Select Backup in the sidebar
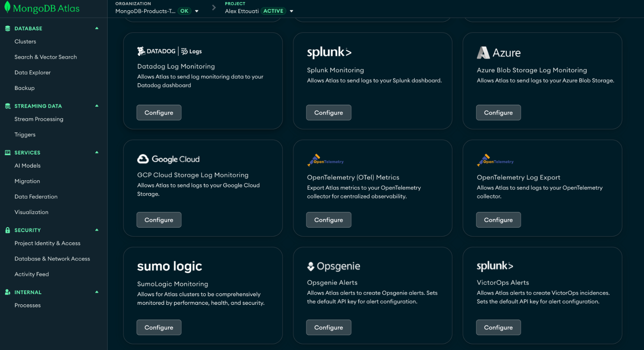Viewport: 644px width, 350px height. pos(25,88)
